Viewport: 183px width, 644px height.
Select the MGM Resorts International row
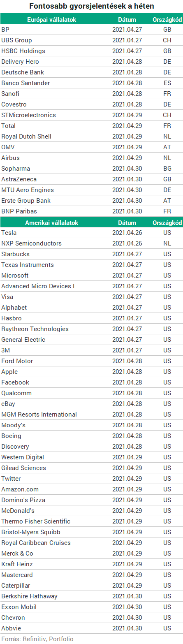pyautogui.click(x=91, y=415)
